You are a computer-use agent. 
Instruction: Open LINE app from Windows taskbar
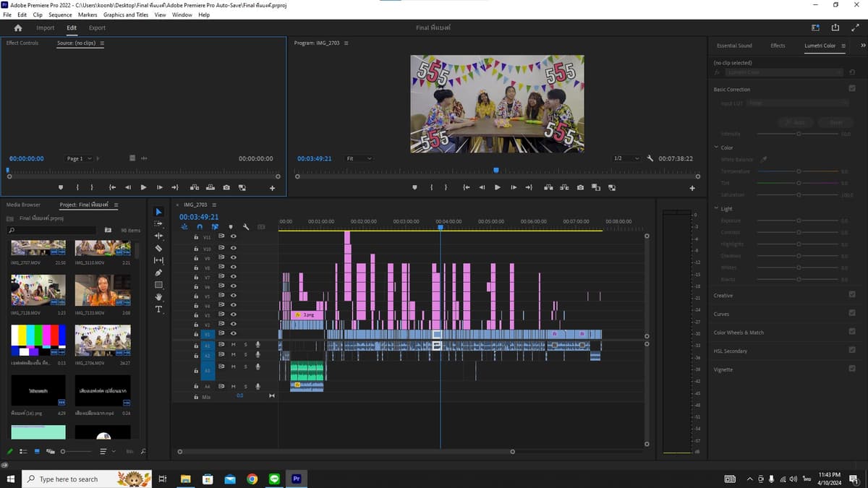(274, 479)
